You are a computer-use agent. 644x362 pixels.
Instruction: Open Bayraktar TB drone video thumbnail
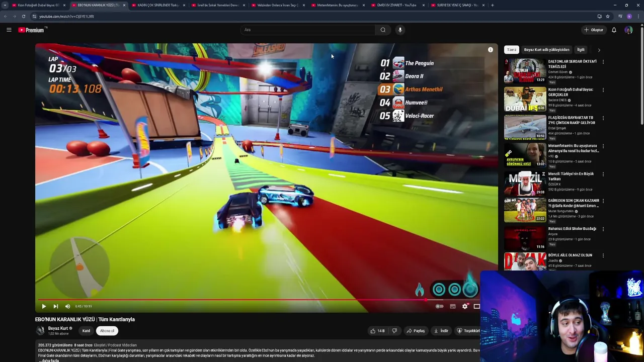tap(525, 127)
